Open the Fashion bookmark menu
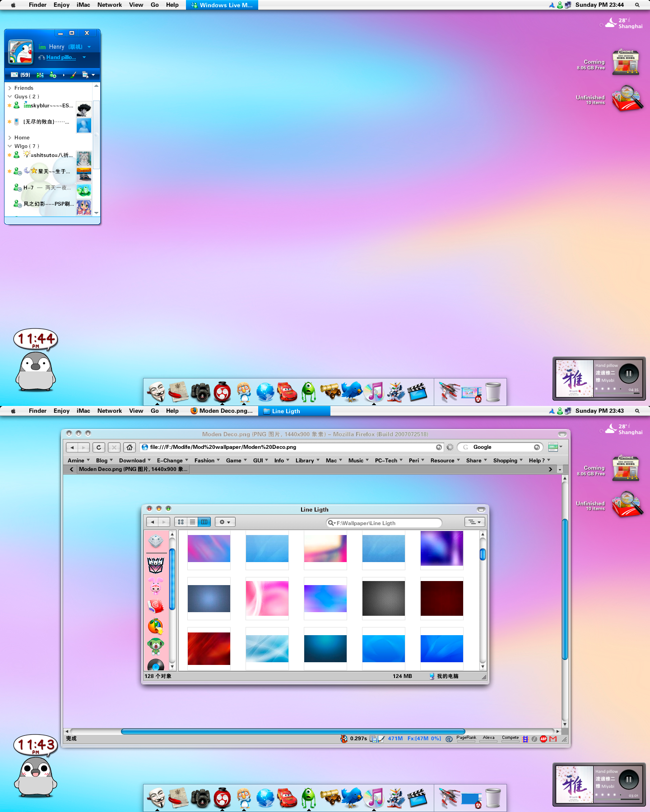Image resolution: width=650 pixels, height=812 pixels. (207, 461)
